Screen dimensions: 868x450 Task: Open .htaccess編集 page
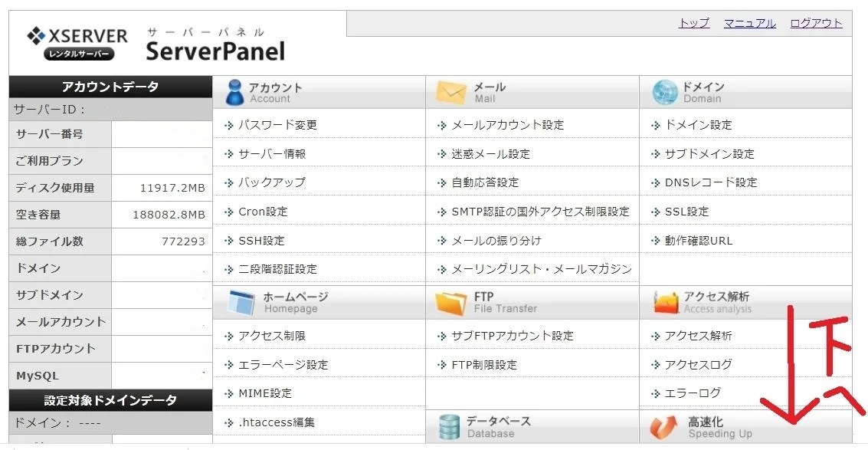tap(276, 422)
